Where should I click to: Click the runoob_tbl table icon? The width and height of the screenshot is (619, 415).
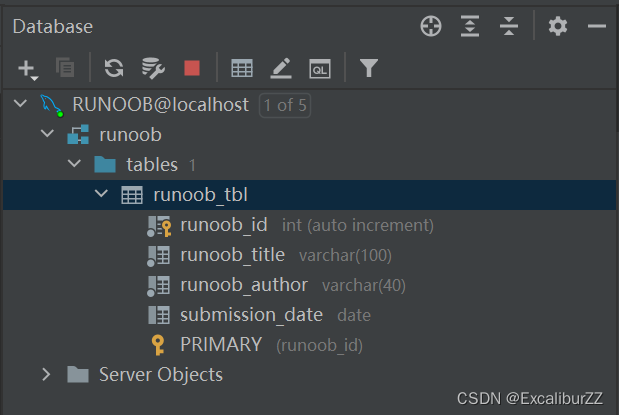(x=132, y=195)
